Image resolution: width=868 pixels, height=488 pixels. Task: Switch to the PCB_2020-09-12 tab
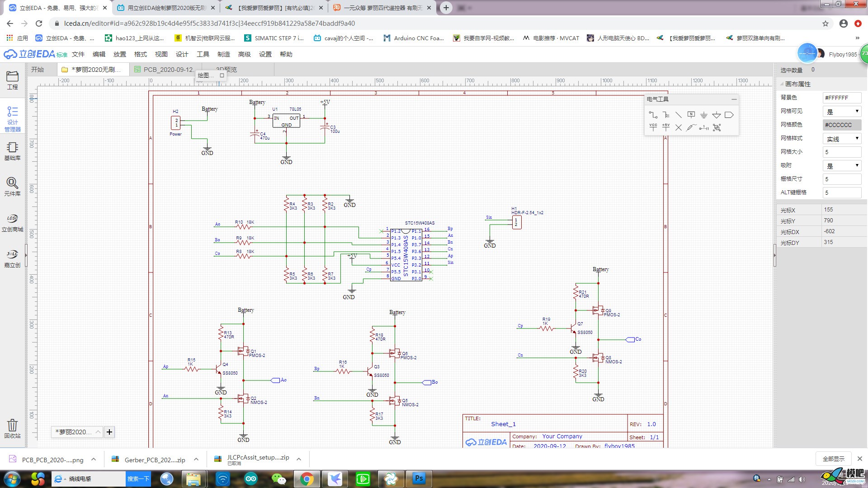(165, 70)
